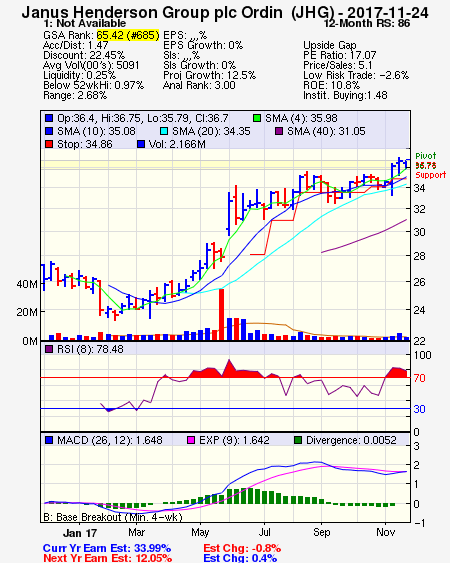Click the Sls Growth: 0% text
Image resolution: width=450 pixels, height=563 pixels.
[x=199, y=65]
